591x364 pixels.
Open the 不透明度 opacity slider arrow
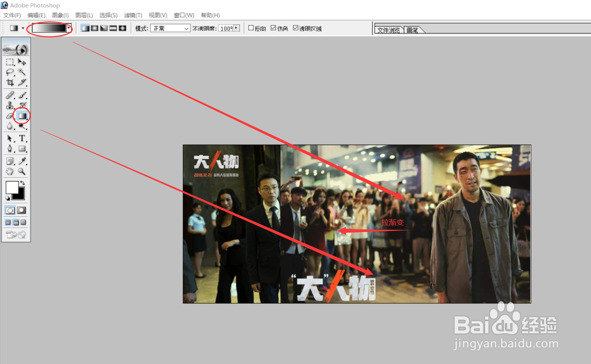click(236, 28)
